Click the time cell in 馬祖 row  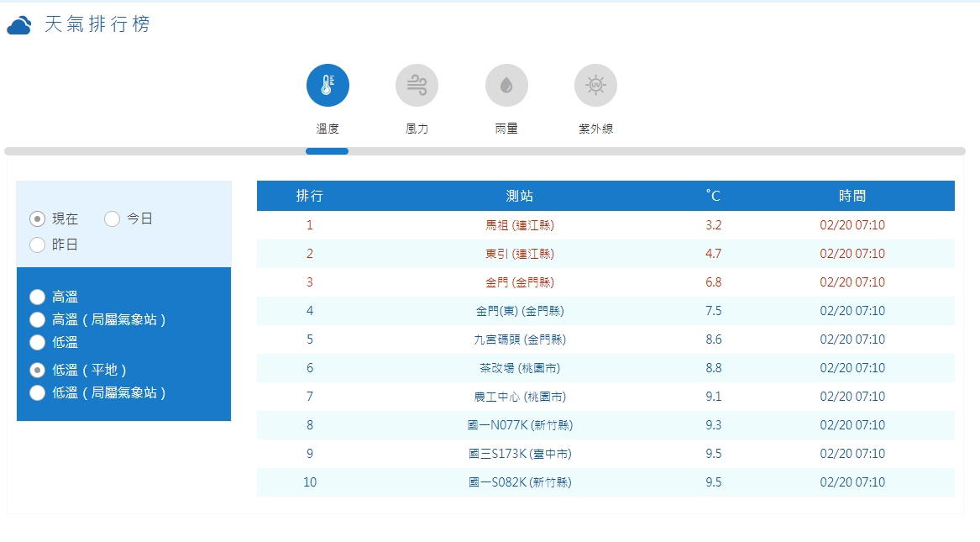point(852,225)
